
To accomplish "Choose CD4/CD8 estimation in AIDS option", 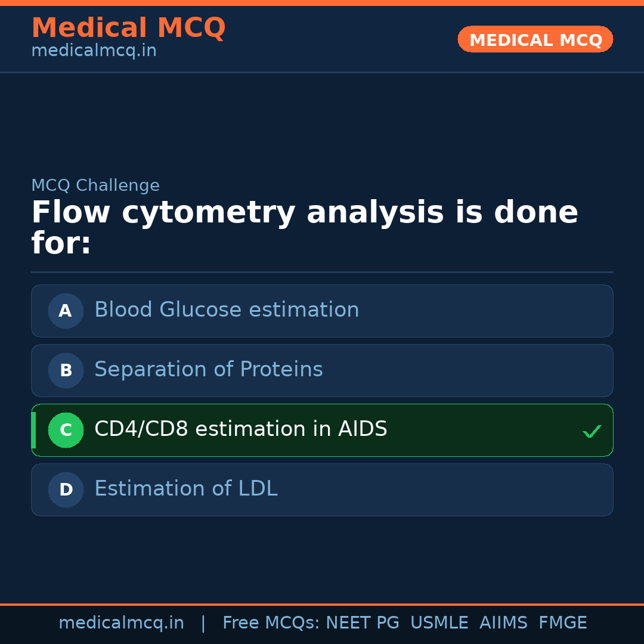I will (241, 429).
